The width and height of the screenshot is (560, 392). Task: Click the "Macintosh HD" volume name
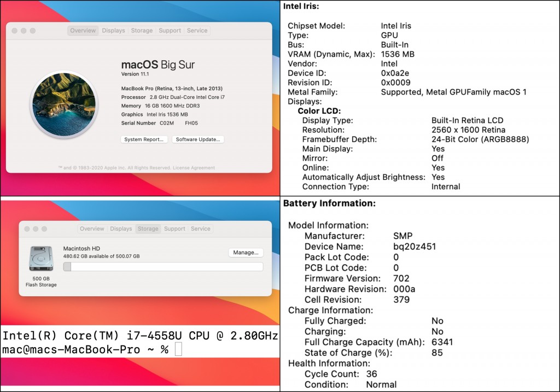pyautogui.click(x=81, y=248)
